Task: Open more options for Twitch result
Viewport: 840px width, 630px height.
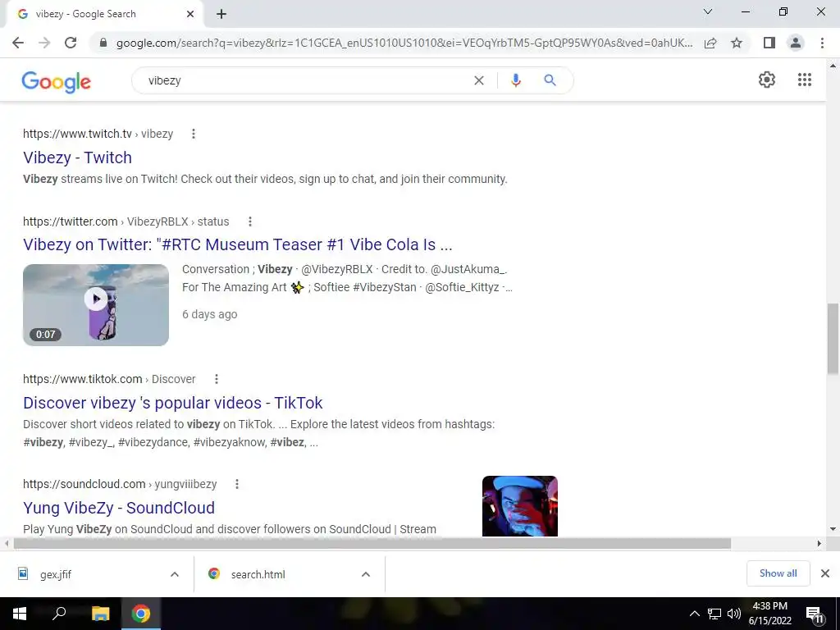Action: click(x=194, y=134)
